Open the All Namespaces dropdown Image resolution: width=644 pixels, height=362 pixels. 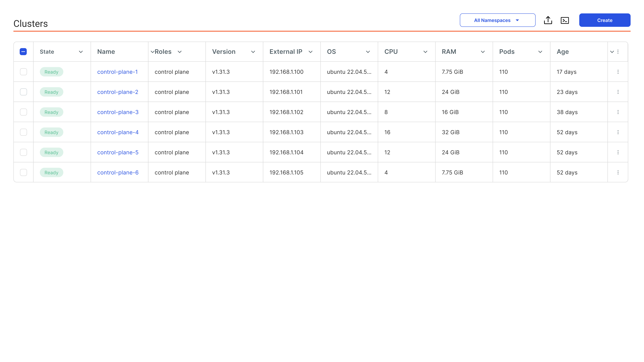(498, 20)
